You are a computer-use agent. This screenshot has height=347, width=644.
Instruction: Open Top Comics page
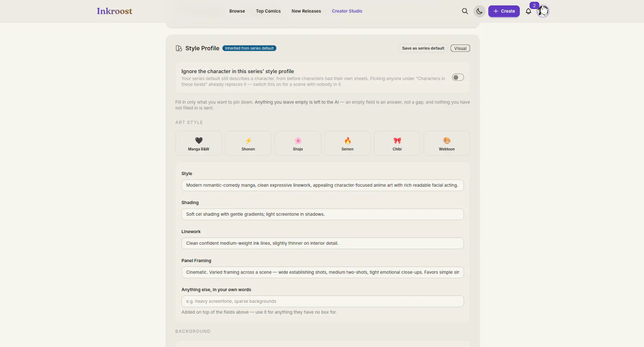coord(268,11)
